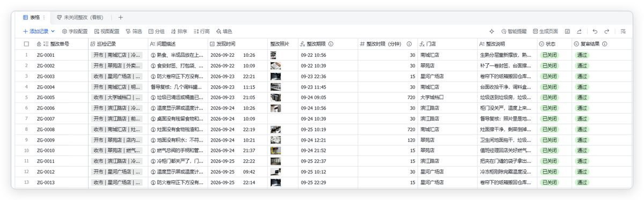The width and height of the screenshot is (644, 200).
Task: Expand the dropdown arrow beside 添加记录
Action: tap(53, 32)
